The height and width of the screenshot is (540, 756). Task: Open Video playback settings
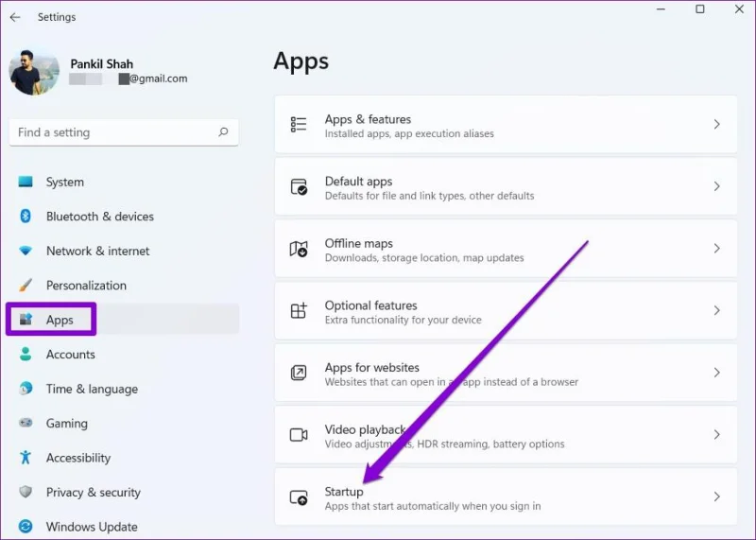pos(506,435)
